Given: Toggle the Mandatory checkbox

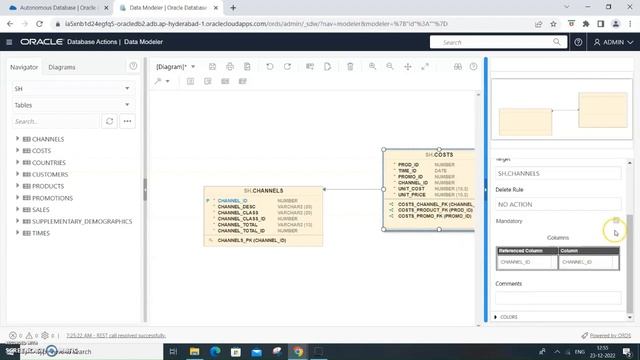Looking at the screenshot, I should 616,221.
